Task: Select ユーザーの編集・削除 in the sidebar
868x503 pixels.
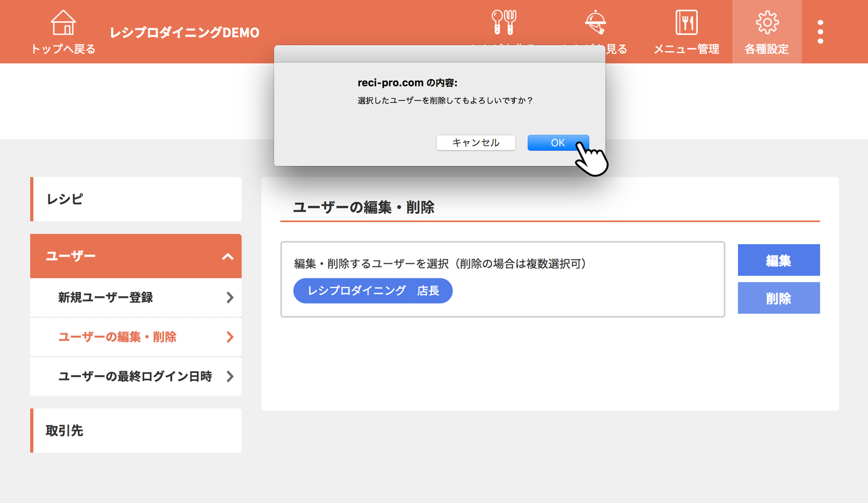Action: (117, 337)
